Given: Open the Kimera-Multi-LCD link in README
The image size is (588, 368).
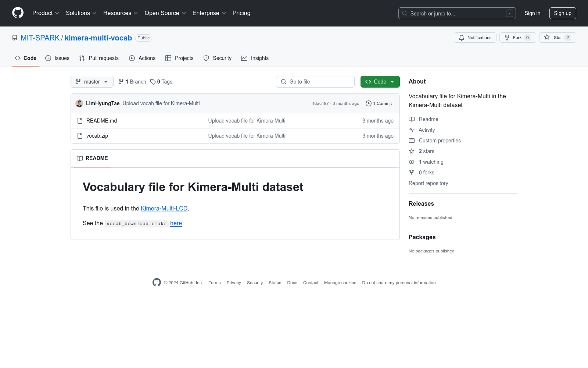Looking at the screenshot, I should coord(164,208).
